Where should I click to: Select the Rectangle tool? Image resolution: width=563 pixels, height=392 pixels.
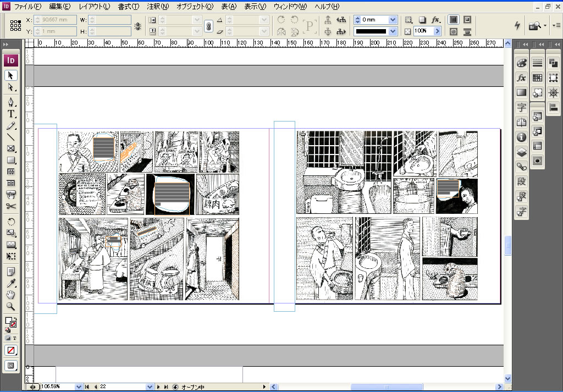11,160
